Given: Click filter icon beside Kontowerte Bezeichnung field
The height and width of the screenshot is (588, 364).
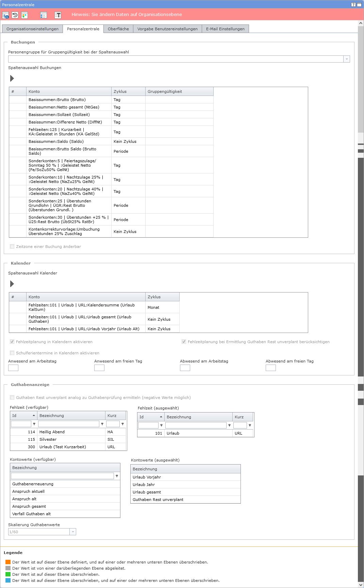Looking at the screenshot, I should 117,476.
